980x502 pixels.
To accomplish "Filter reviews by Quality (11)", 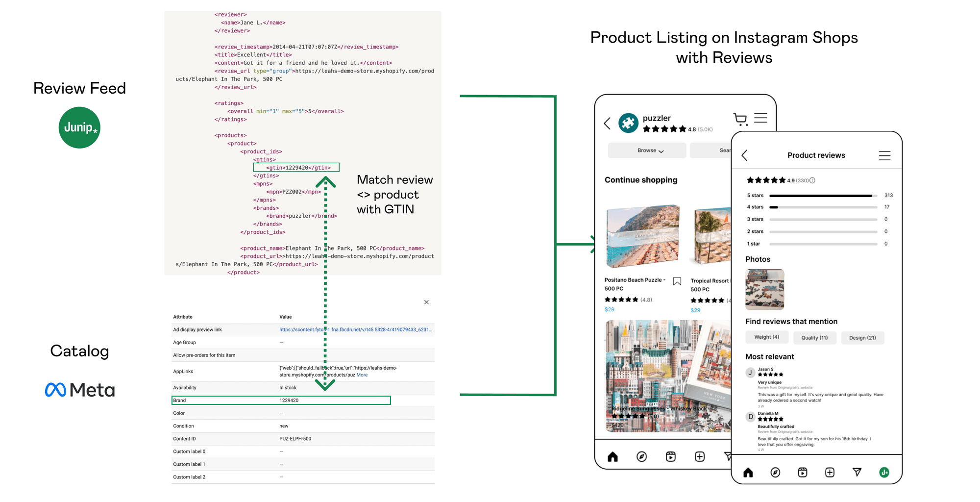I will coord(814,338).
